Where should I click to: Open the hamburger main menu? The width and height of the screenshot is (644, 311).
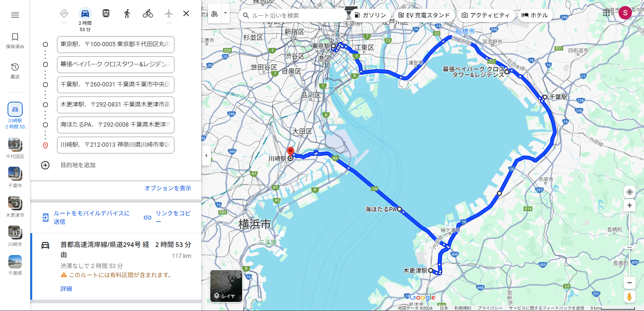coord(15,15)
